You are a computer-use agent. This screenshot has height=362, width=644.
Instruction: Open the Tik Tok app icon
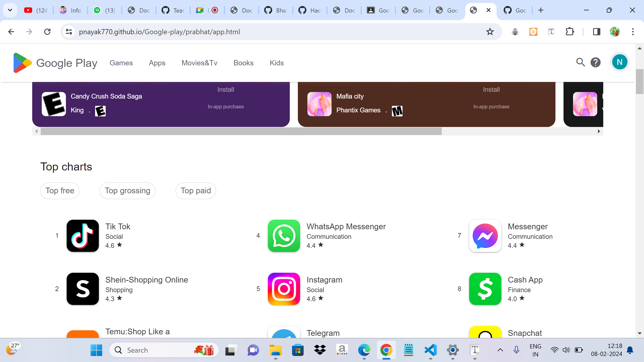[x=83, y=236]
